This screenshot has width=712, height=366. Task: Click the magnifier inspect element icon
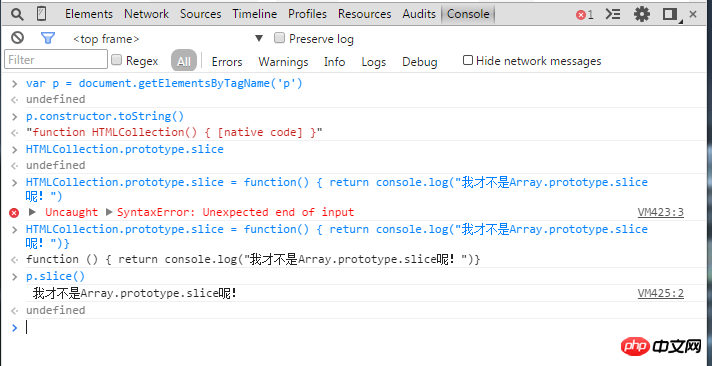pos(17,15)
